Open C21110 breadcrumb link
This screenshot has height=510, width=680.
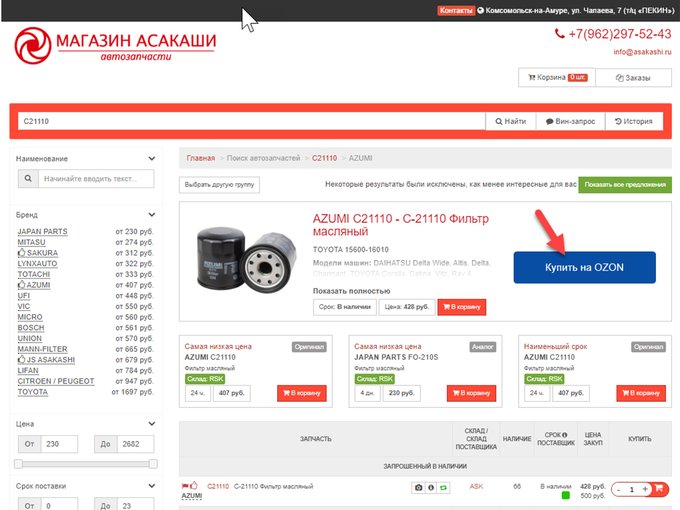324,158
